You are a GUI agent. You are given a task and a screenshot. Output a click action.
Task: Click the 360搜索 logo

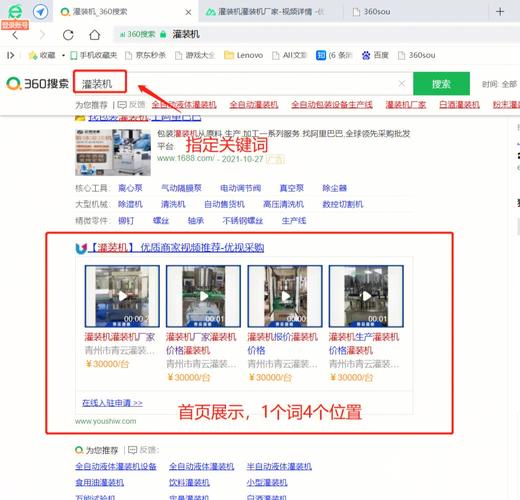click(x=38, y=83)
